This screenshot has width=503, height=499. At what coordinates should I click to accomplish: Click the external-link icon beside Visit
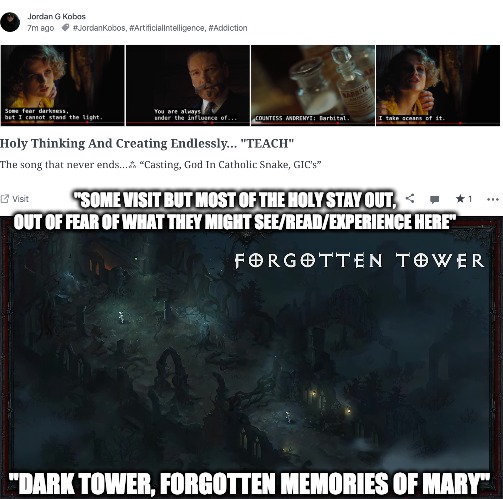(5, 199)
